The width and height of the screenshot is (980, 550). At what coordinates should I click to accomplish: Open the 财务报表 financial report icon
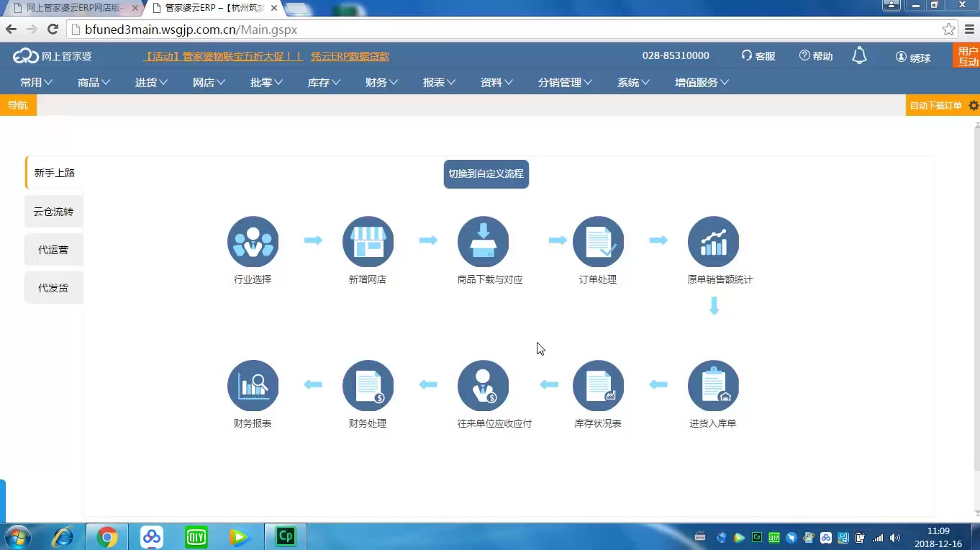click(x=253, y=386)
